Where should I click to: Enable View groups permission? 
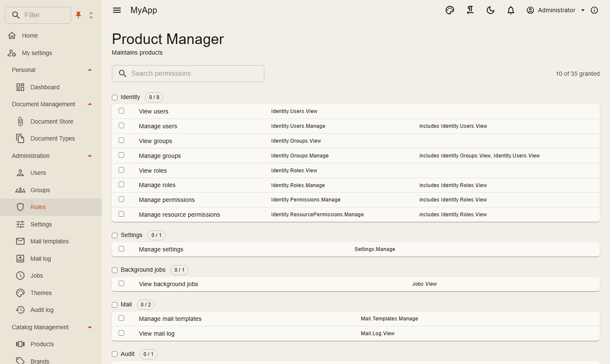122,141
